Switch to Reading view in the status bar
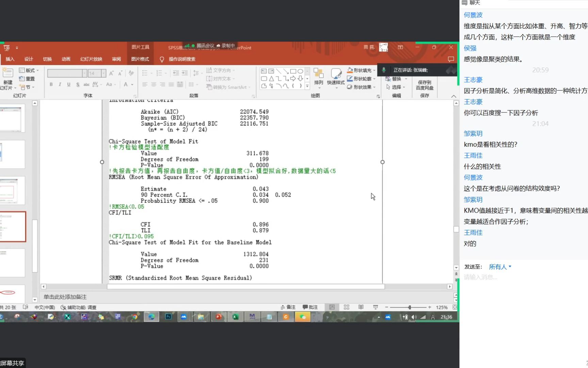This screenshot has height=368, width=588. coord(361,307)
